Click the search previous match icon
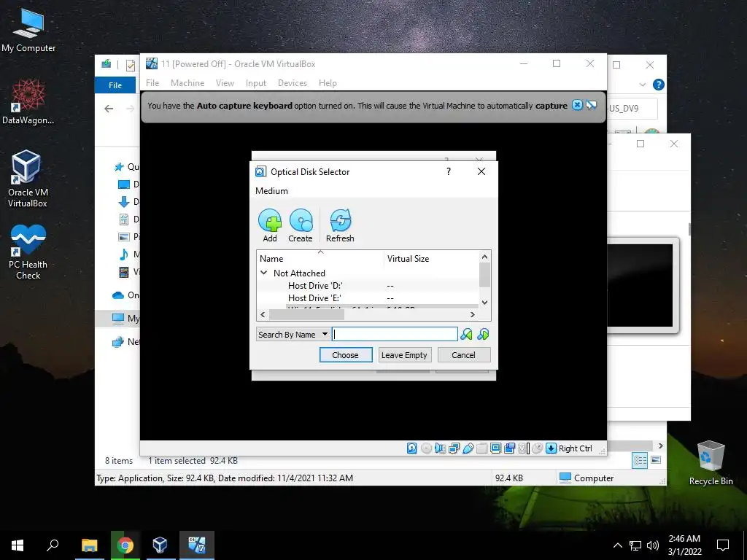The image size is (747, 560). tap(466, 334)
